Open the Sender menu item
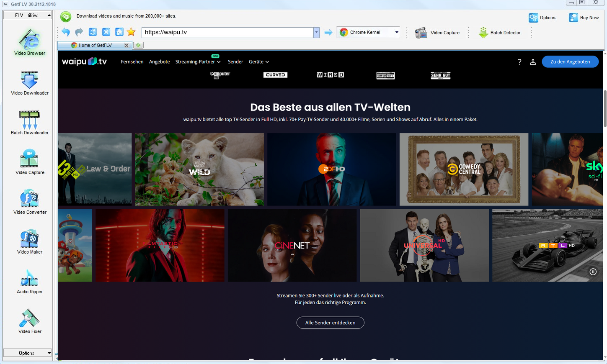The image size is (607, 364). click(235, 62)
